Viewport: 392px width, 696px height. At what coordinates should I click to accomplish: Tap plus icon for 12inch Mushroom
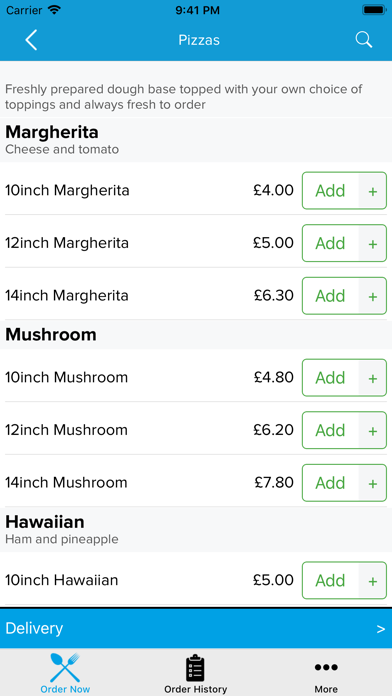[372, 431]
